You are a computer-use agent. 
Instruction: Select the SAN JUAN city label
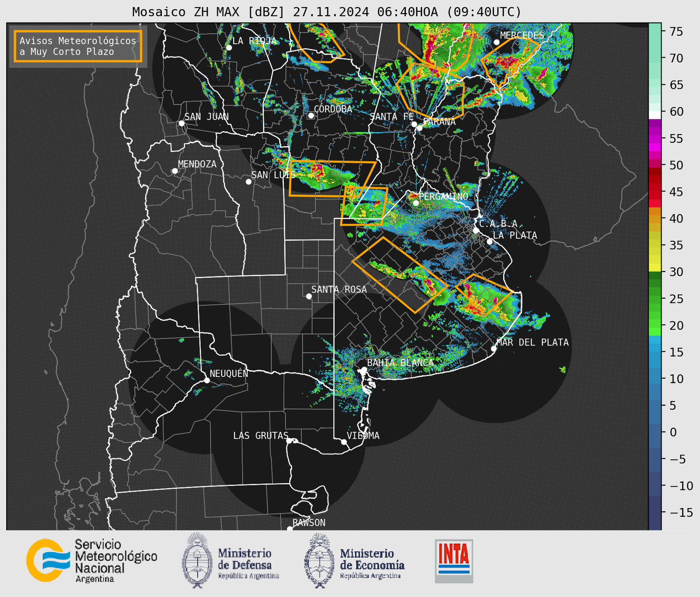tap(206, 117)
